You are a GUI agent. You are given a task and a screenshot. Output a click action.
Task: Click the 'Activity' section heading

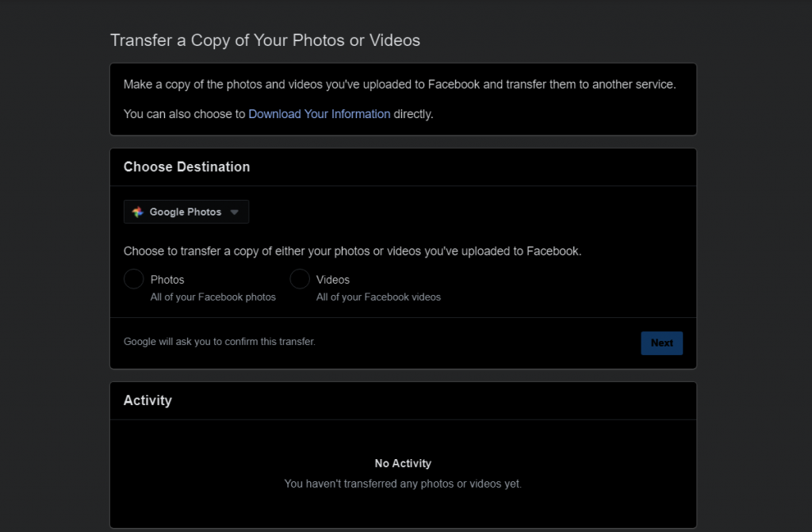[x=147, y=400]
